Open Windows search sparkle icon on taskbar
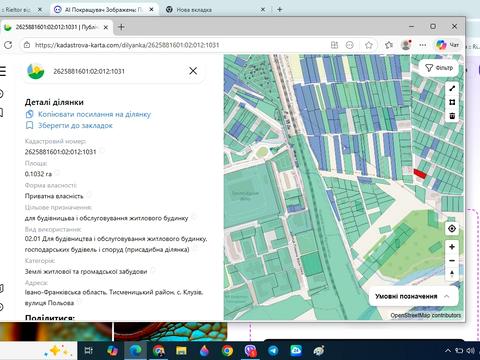 57,351
